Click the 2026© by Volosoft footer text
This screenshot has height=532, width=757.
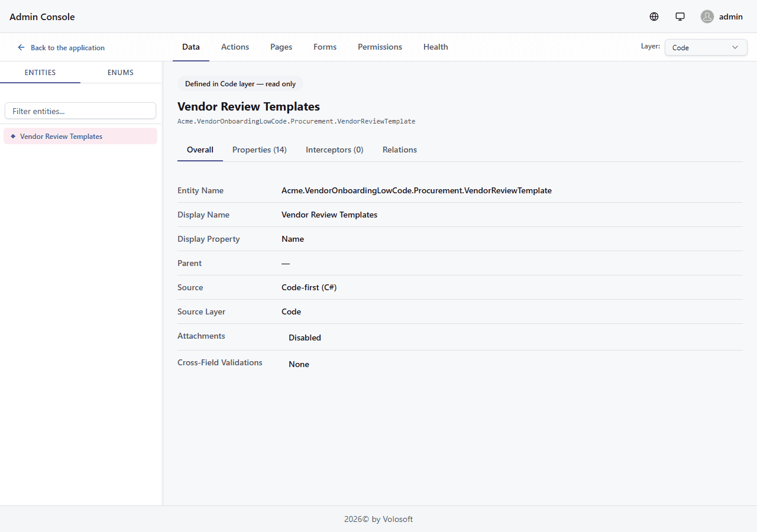(378, 519)
